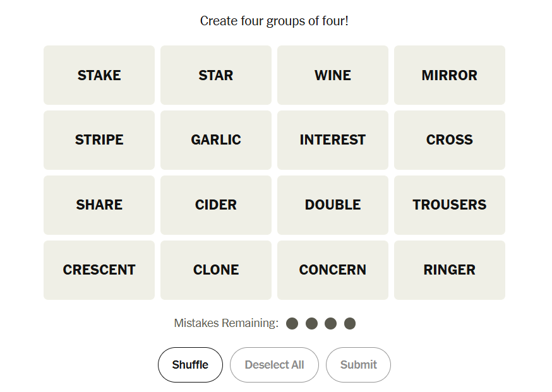This screenshot has height=392, width=552.
Task: Click the first mistakes remaining dot
Action: tap(292, 324)
